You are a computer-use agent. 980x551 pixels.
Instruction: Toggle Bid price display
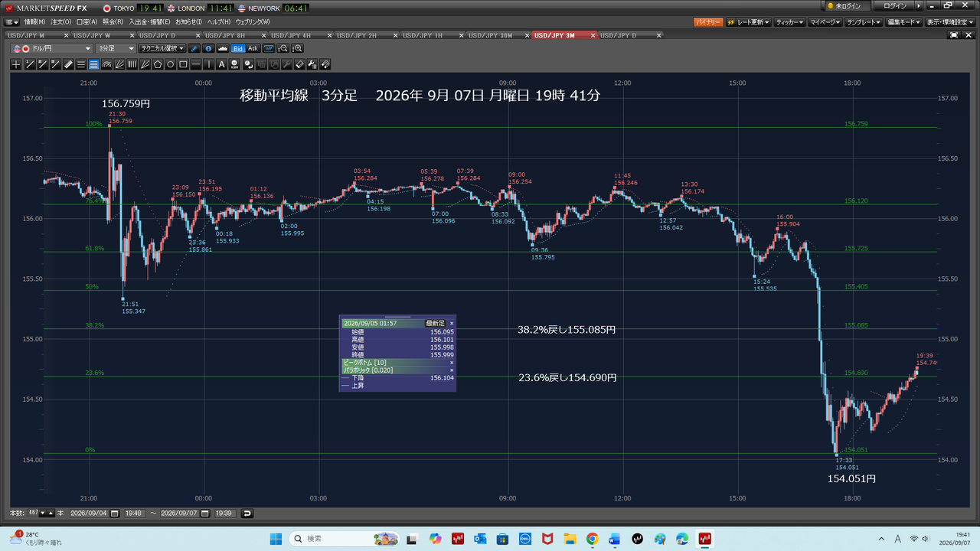pyautogui.click(x=238, y=48)
